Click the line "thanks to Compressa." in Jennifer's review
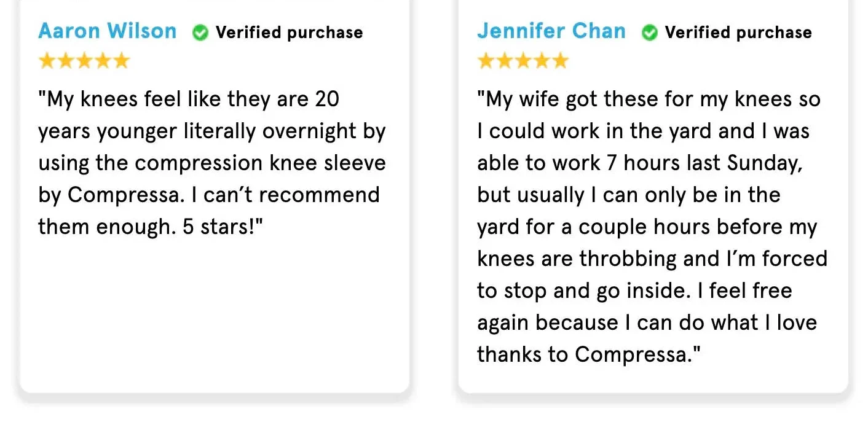 589,354
